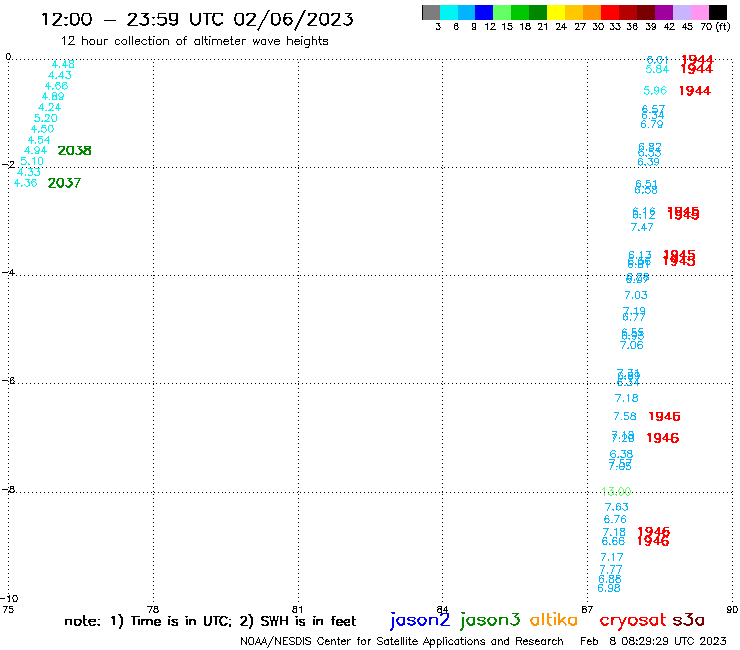Click the altika satellite label
The width and height of the screenshot is (740, 650).
(x=553, y=619)
